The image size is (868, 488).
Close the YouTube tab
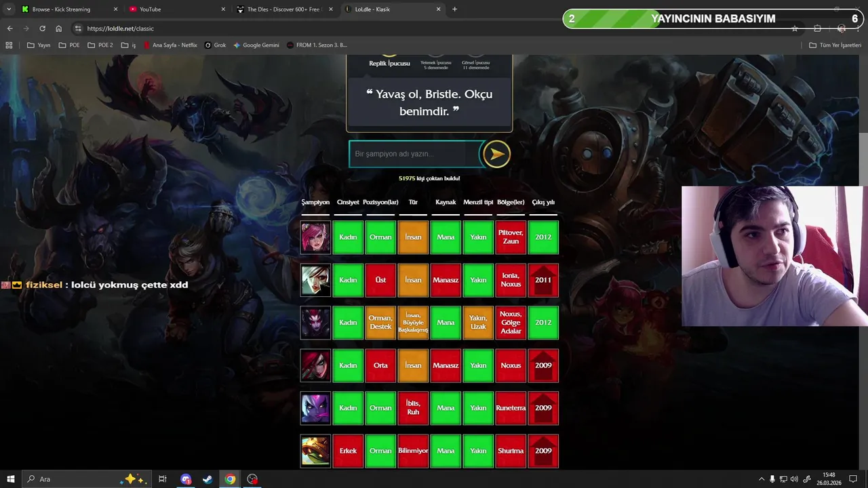pyautogui.click(x=223, y=9)
